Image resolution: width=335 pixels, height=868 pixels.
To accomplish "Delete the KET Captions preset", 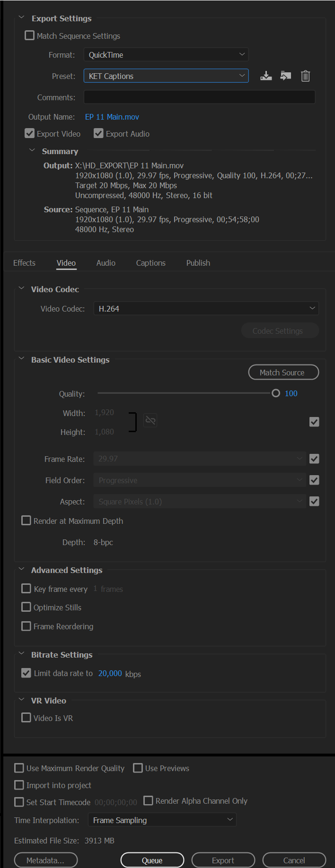I will 305,76.
